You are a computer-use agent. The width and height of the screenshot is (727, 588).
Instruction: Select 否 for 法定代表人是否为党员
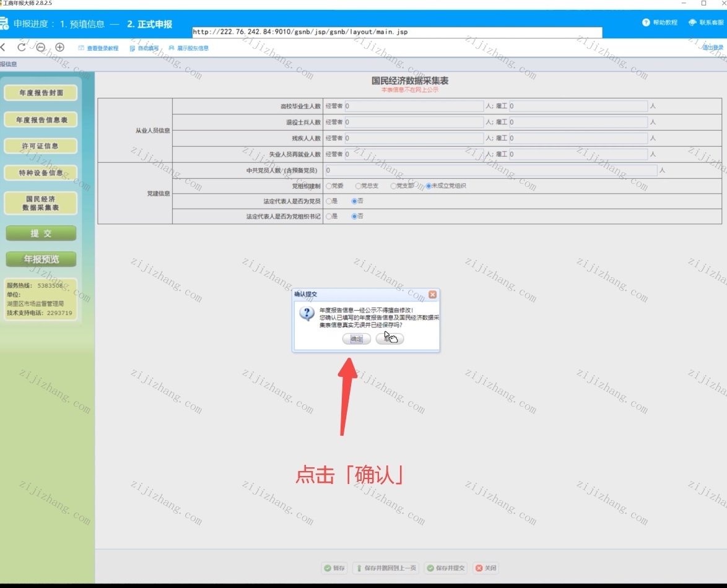[x=354, y=201]
